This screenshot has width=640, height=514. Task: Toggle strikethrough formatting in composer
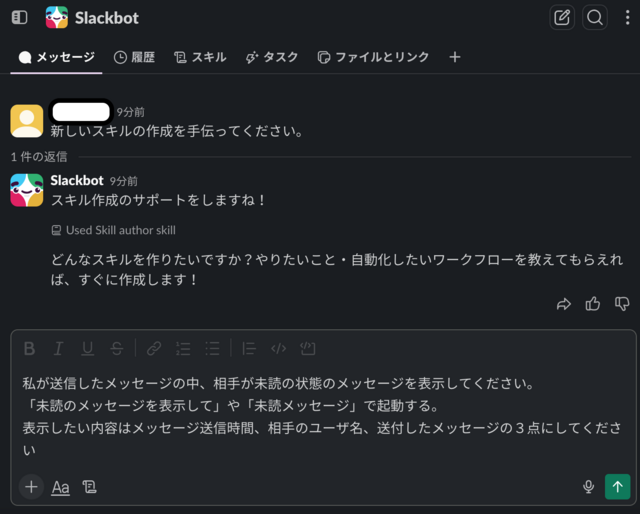coord(117,349)
